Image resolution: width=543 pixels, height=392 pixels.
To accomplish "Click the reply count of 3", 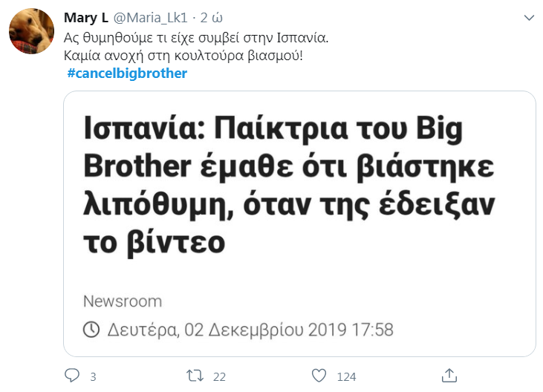I will 93,376.
